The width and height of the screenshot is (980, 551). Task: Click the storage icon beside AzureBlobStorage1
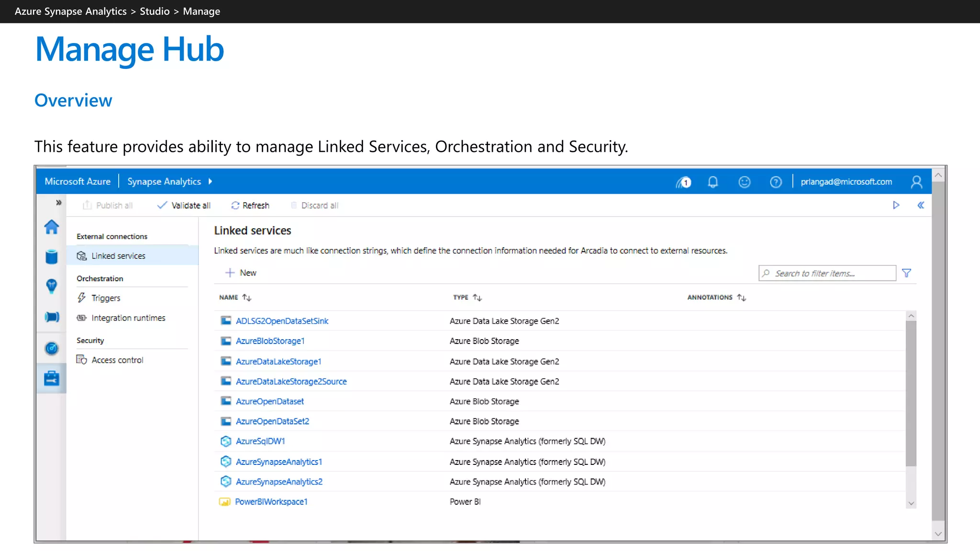[226, 341]
